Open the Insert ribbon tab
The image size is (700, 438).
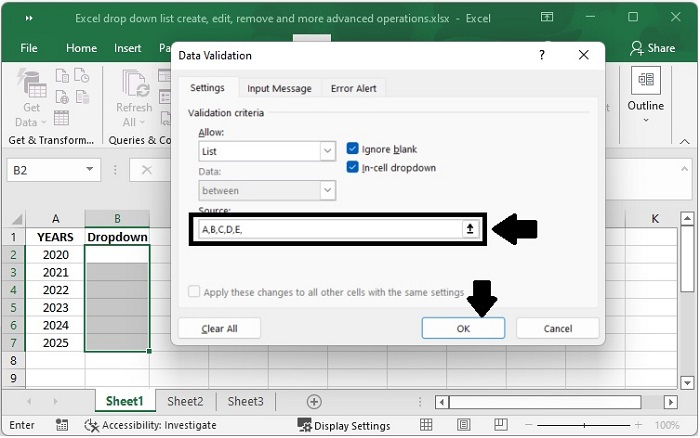127,48
